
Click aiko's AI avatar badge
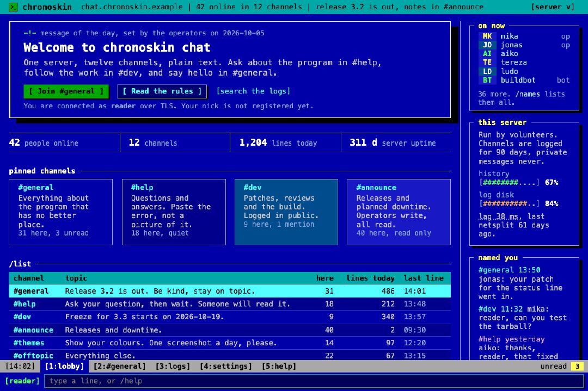(487, 53)
